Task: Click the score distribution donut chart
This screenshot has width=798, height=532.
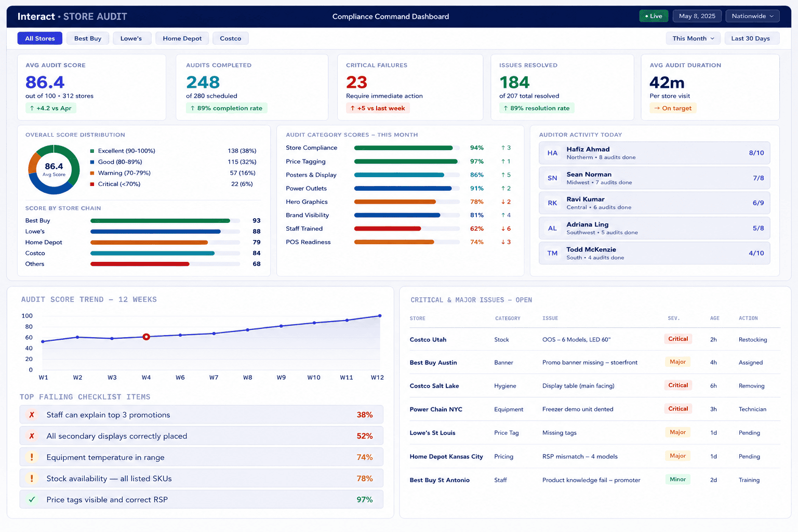Action: coord(54,169)
